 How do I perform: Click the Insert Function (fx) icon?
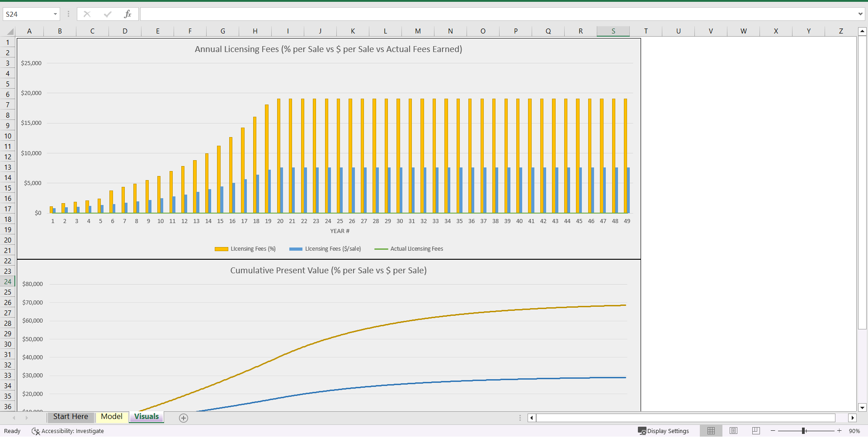[x=128, y=14]
